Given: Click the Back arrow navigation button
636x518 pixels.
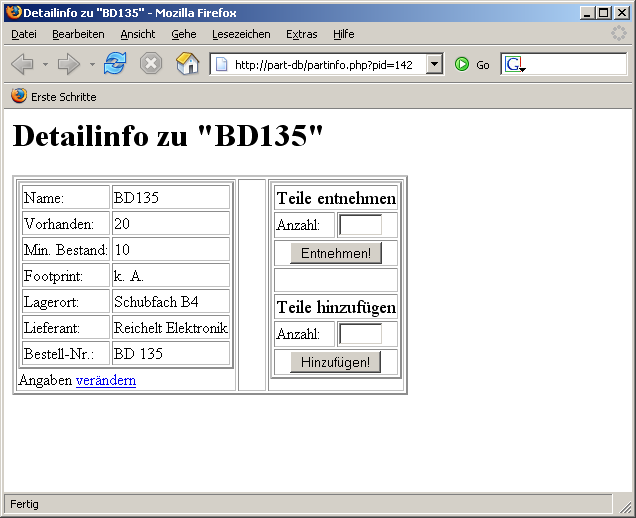Looking at the screenshot, I should pos(22,64).
